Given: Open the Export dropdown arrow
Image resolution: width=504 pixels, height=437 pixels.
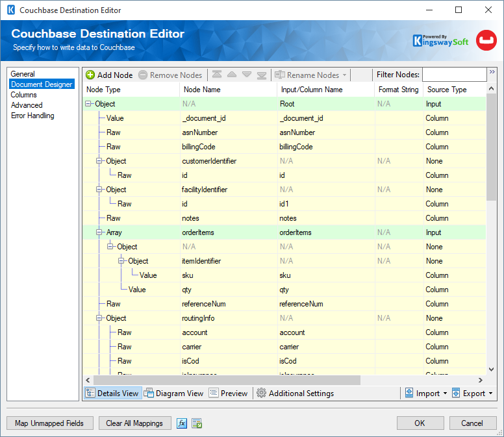Looking at the screenshot, I should coord(491,393).
